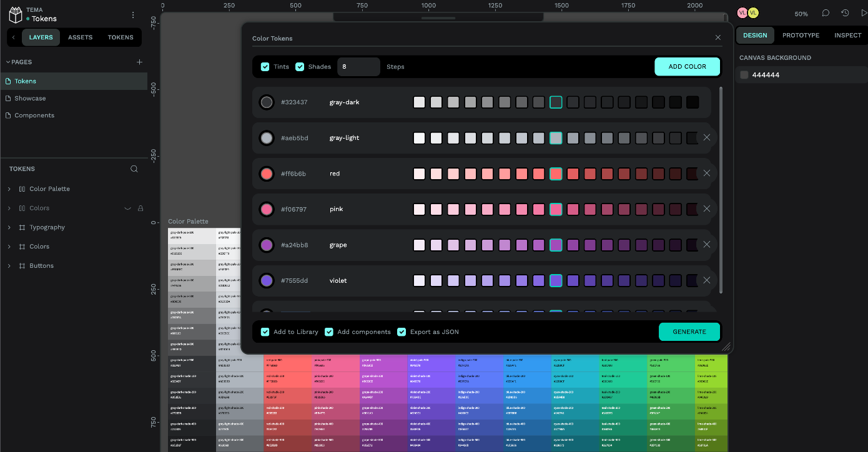Screen dimensions: 868x452
Task: Add a new page with plus icon
Action: 140,62
